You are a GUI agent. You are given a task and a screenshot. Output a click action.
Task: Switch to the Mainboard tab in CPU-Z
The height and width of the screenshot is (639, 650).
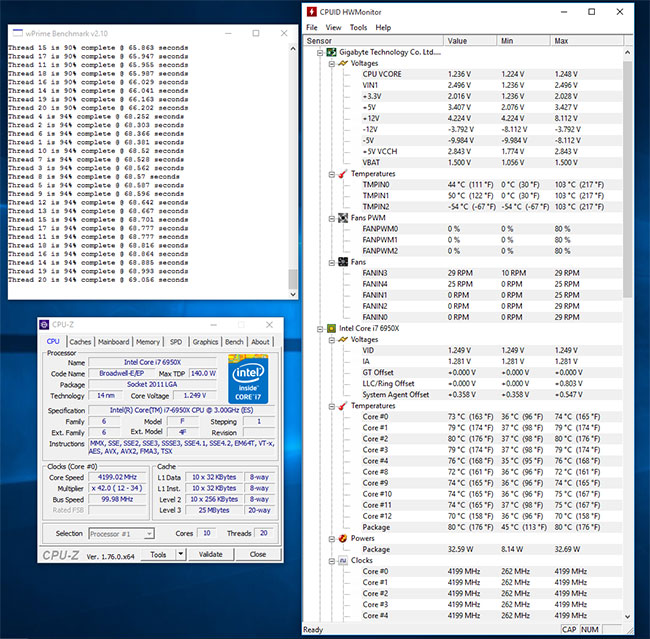pos(114,342)
